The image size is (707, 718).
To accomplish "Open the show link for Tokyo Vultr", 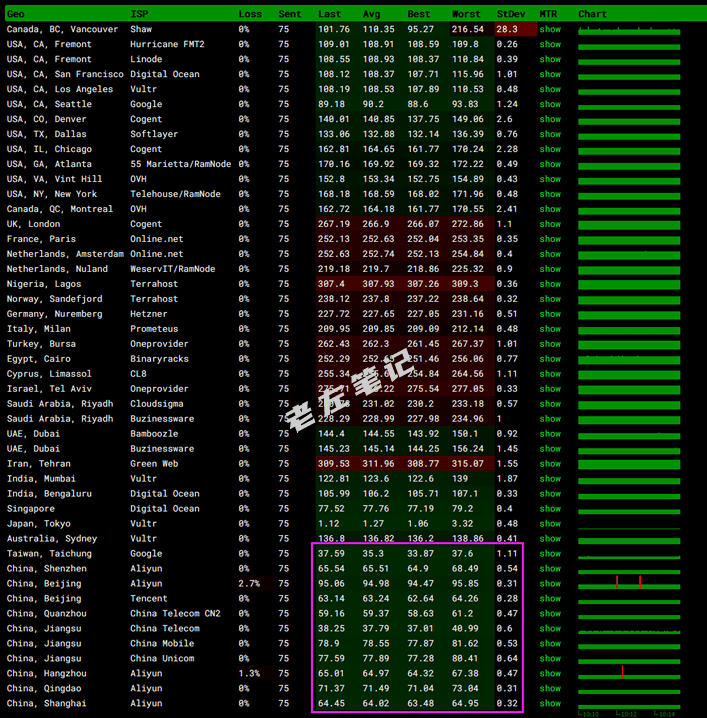I will tap(550, 523).
